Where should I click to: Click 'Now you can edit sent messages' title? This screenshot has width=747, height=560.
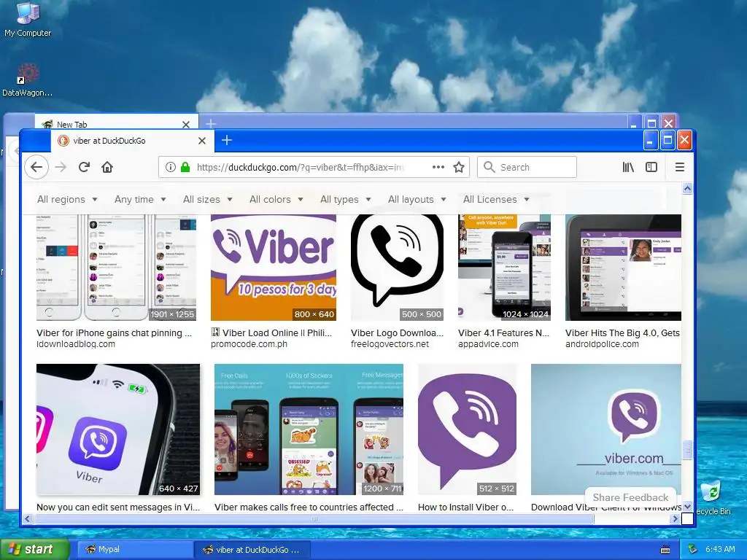pos(118,507)
